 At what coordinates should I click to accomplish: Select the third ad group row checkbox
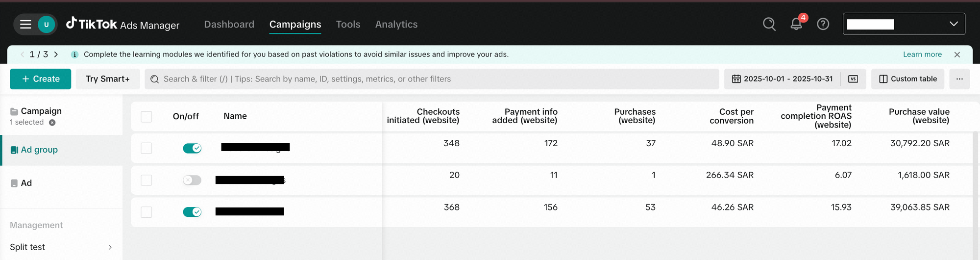pyautogui.click(x=147, y=212)
